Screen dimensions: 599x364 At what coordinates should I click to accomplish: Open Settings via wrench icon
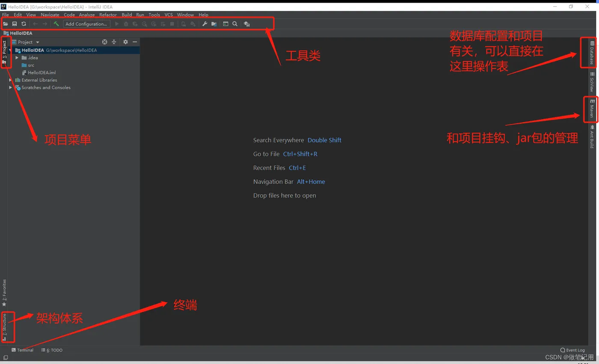click(205, 24)
